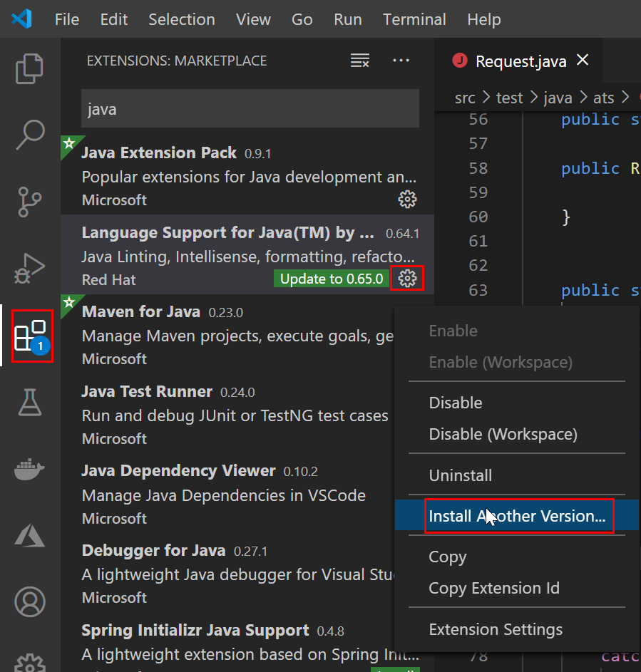Click the gear for Language Support for Java
The height and width of the screenshot is (672, 641).
(x=407, y=279)
